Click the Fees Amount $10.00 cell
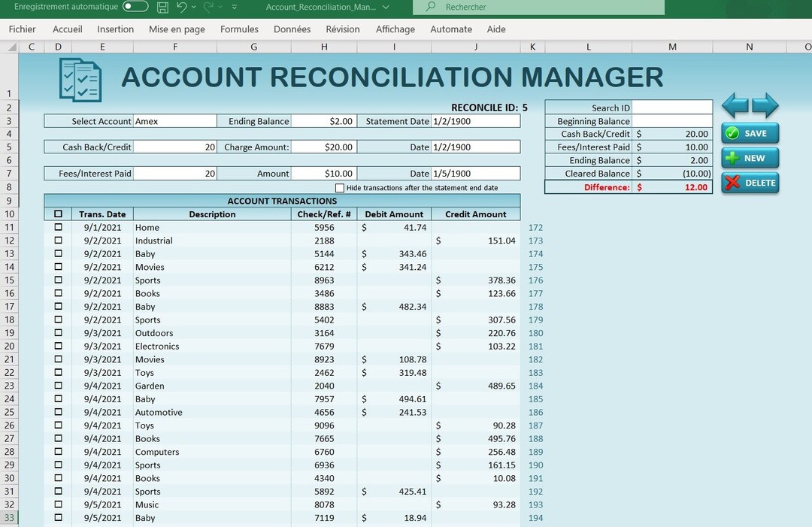Viewport: 812px width, 527px height. pyautogui.click(x=324, y=174)
